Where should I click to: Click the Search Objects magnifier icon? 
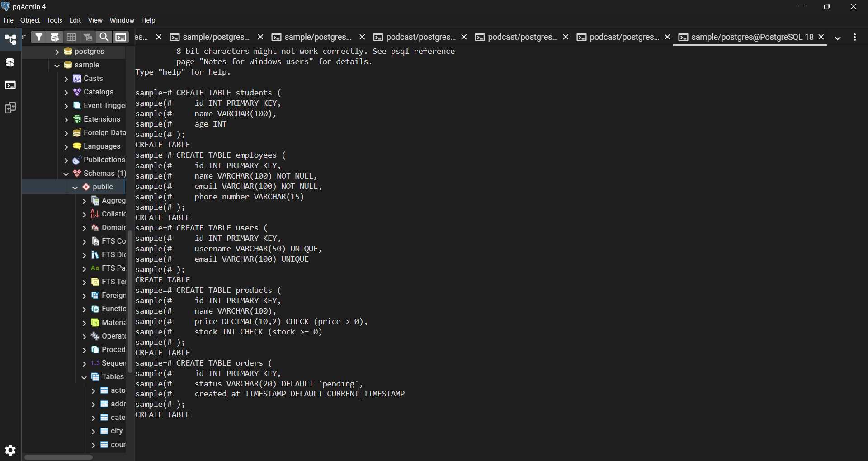104,37
